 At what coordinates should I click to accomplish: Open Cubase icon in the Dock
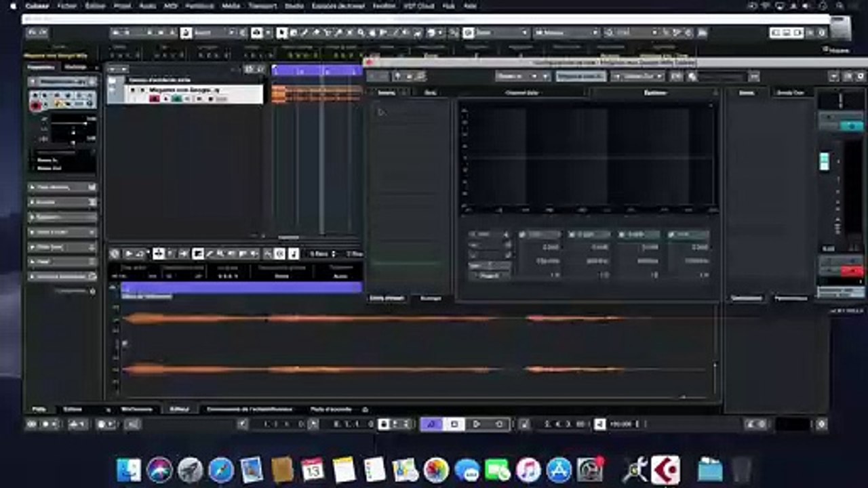coord(665,470)
